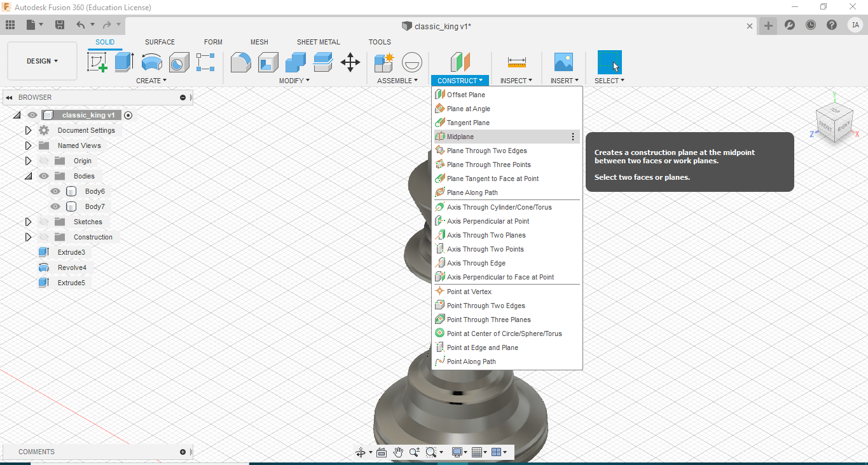This screenshot has height=465, width=868.
Task: Hide the Bodies folder with eye icon
Action: click(43, 176)
